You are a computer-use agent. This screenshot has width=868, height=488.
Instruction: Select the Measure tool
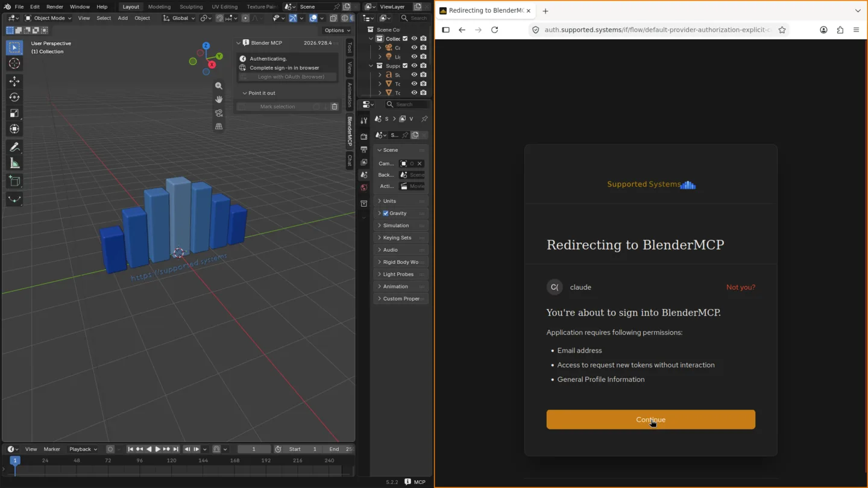(x=14, y=163)
